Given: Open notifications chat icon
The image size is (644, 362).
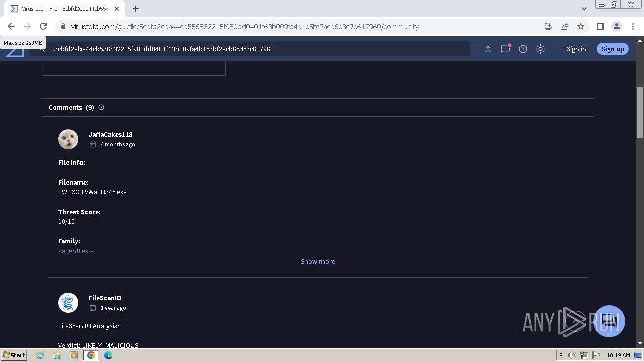Looking at the screenshot, I should click(x=505, y=49).
